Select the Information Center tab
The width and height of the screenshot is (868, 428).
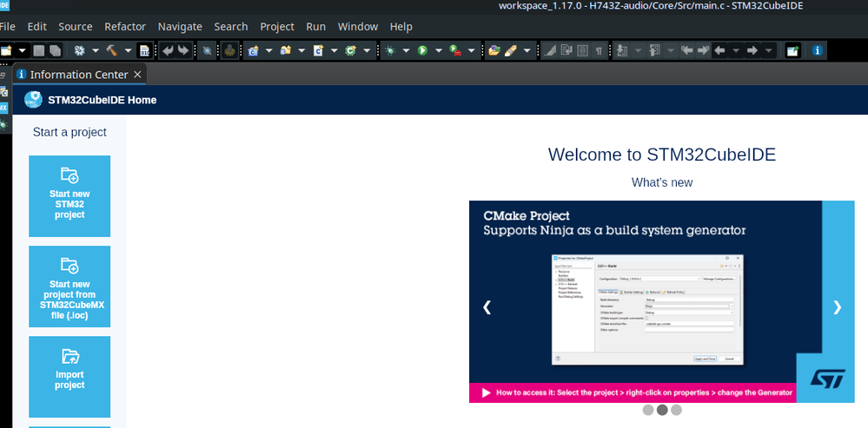[79, 74]
